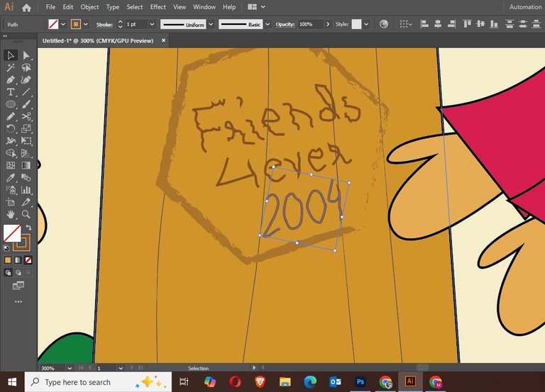Open the Effect menu

pos(158,7)
